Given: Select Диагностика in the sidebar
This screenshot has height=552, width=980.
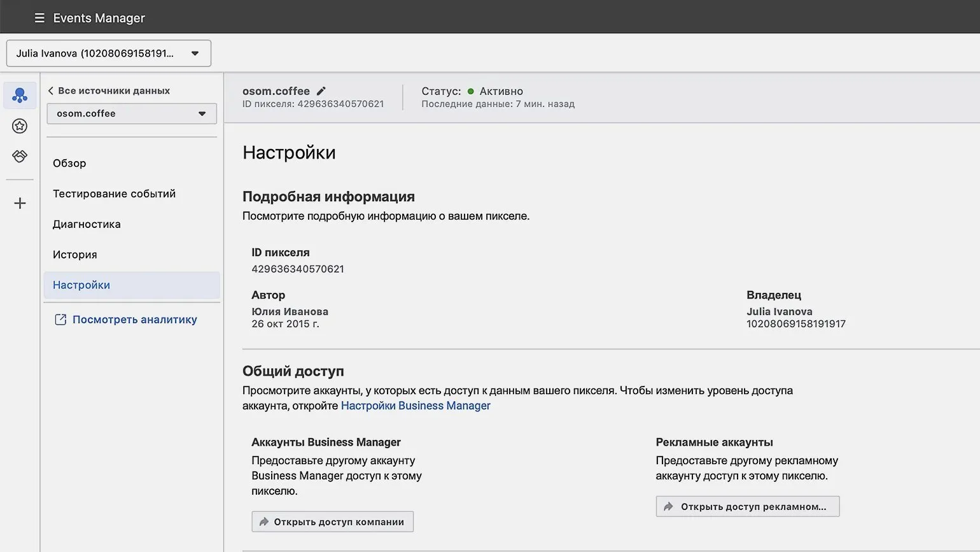Looking at the screenshot, I should 87,224.
